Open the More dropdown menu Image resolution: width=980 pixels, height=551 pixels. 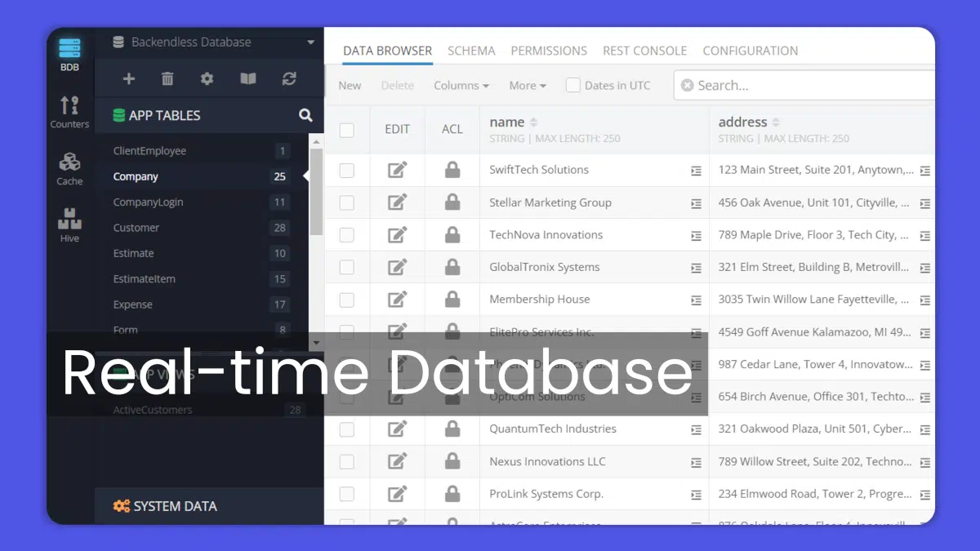[527, 85]
